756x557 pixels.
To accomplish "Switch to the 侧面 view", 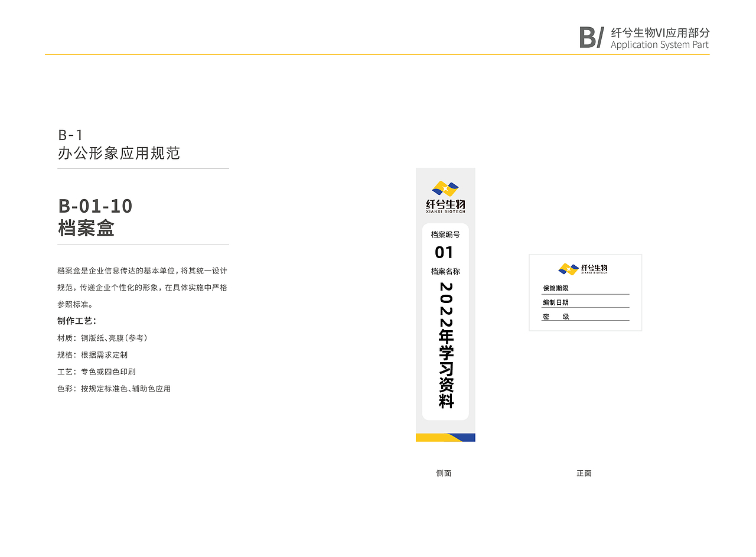I will tap(445, 473).
